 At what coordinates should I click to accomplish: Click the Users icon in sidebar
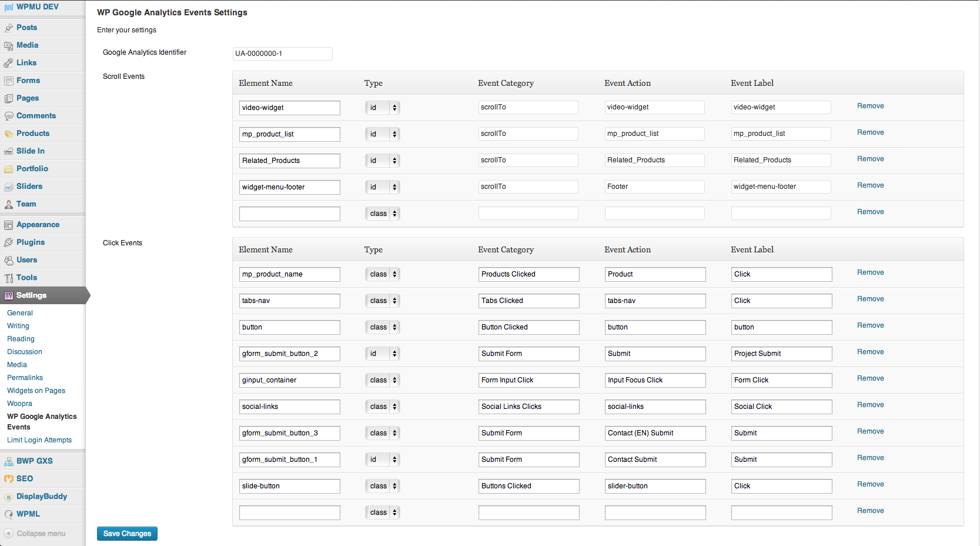[x=9, y=260]
